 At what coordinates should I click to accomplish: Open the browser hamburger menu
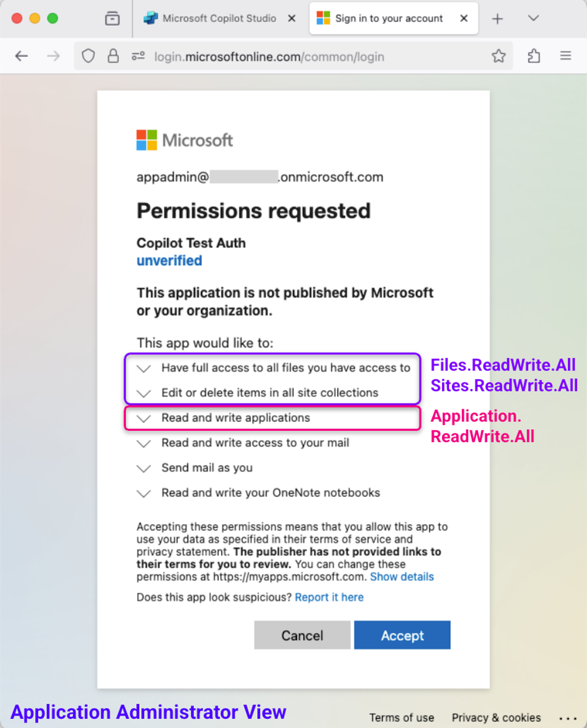(566, 56)
